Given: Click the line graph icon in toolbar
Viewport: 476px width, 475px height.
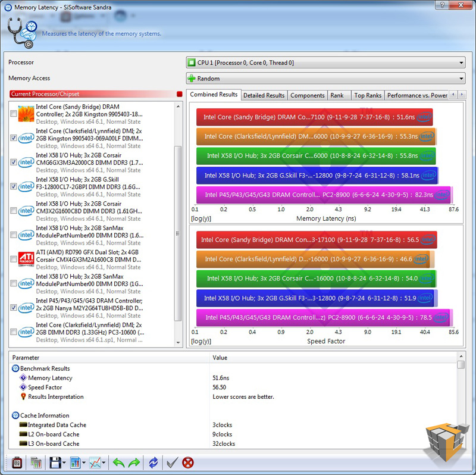Looking at the screenshot, I should pyautogui.click(x=95, y=463).
